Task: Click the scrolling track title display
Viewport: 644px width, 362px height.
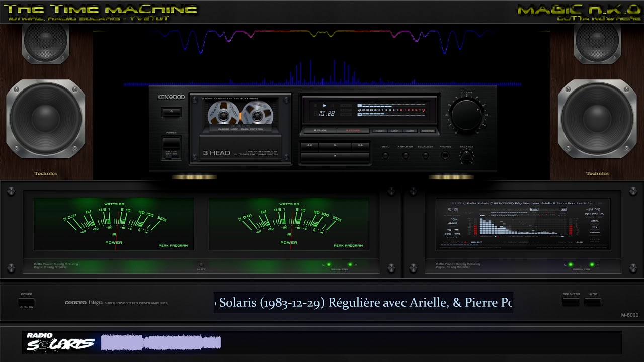Action: (x=363, y=302)
